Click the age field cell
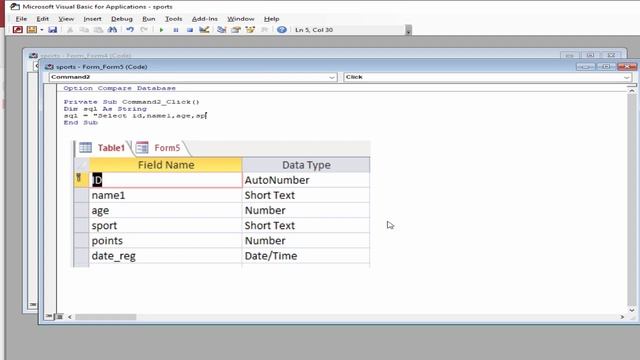The width and height of the screenshot is (640, 360). point(166,210)
